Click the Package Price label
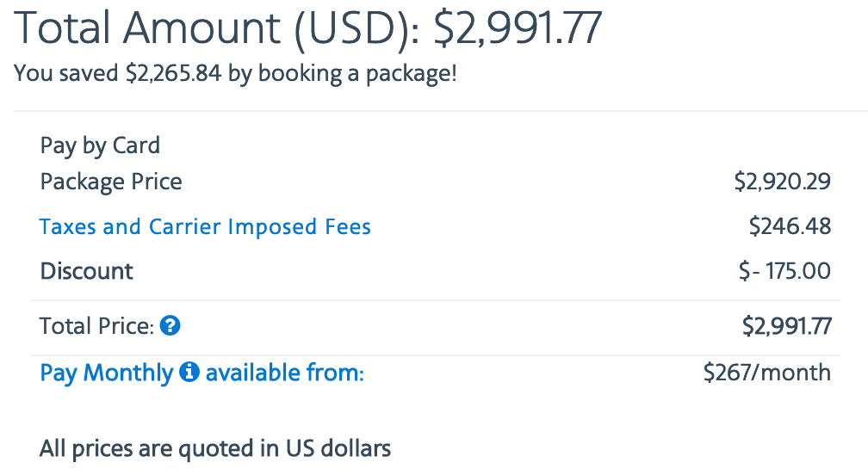 tap(111, 182)
